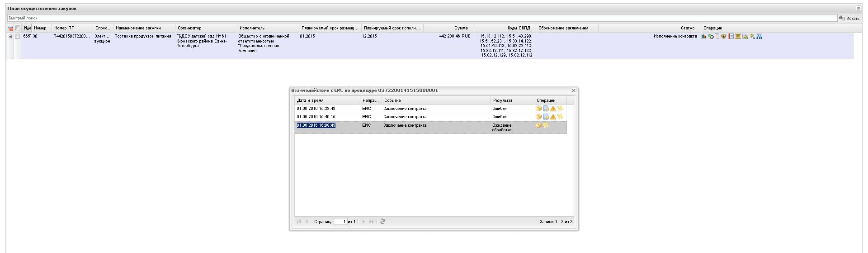View warning triangle for 15:38:48 entry
The image size is (868, 253).
tap(553, 109)
